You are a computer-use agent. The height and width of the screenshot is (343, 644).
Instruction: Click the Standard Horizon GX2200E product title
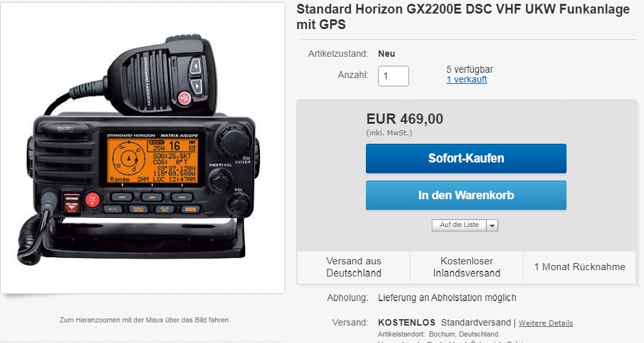(x=463, y=17)
